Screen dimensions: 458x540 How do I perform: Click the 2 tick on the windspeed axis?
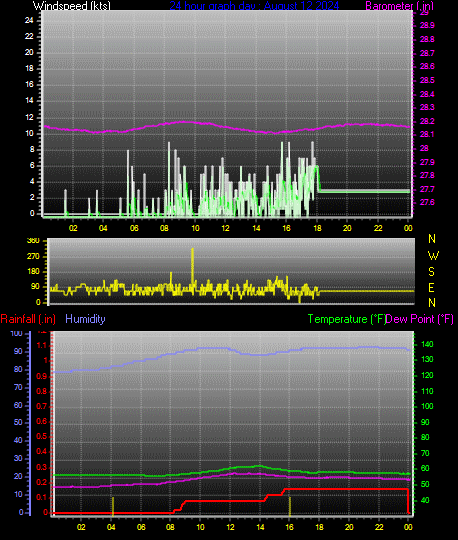(x=32, y=198)
